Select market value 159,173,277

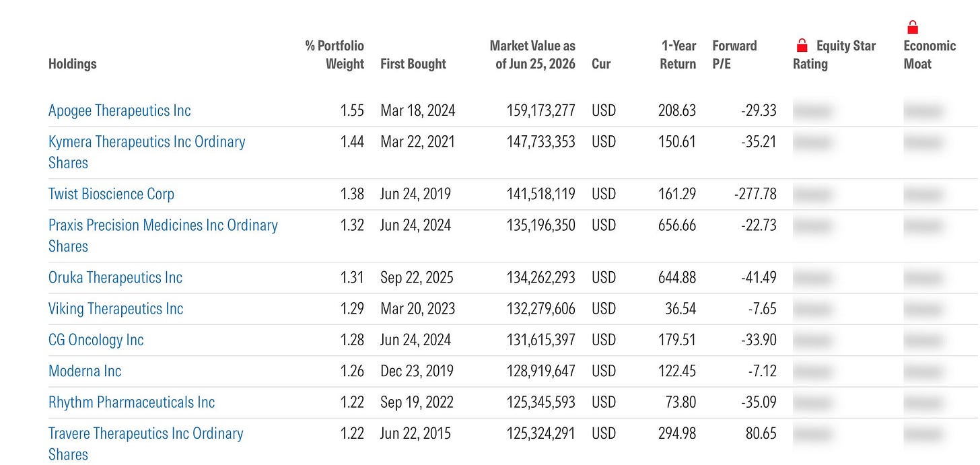541,110
